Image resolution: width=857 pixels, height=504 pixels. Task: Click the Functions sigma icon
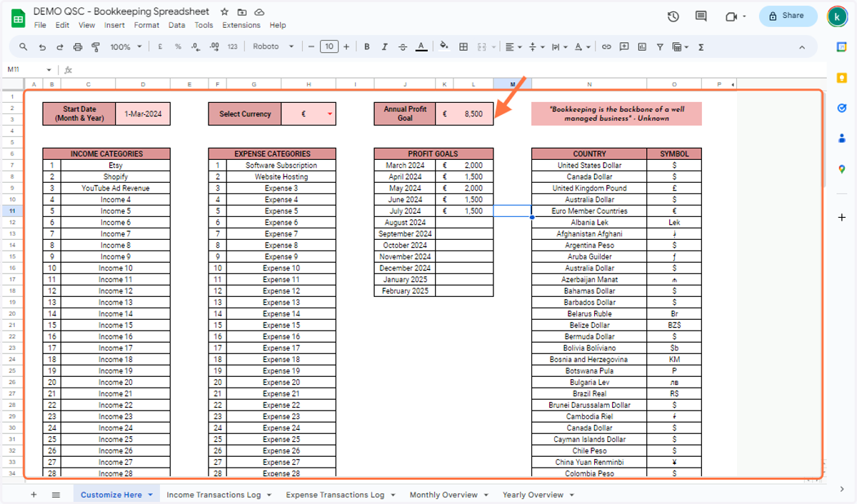pyautogui.click(x=701, y=46)
